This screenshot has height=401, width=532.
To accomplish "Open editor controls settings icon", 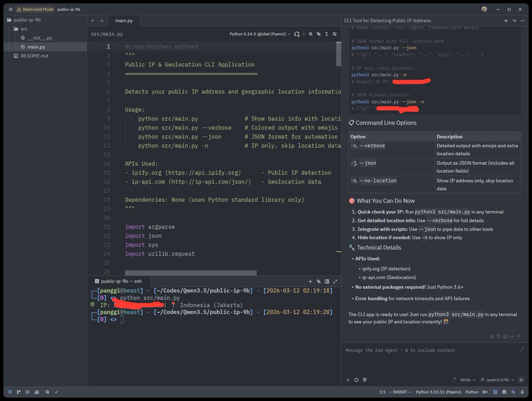I will coord(335,34).
